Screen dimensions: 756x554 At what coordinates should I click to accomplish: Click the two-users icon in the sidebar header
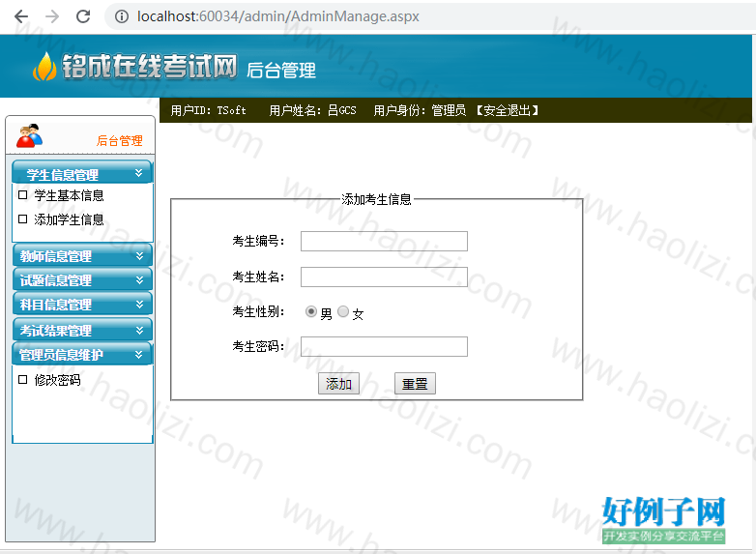click(x=29, y=135)
